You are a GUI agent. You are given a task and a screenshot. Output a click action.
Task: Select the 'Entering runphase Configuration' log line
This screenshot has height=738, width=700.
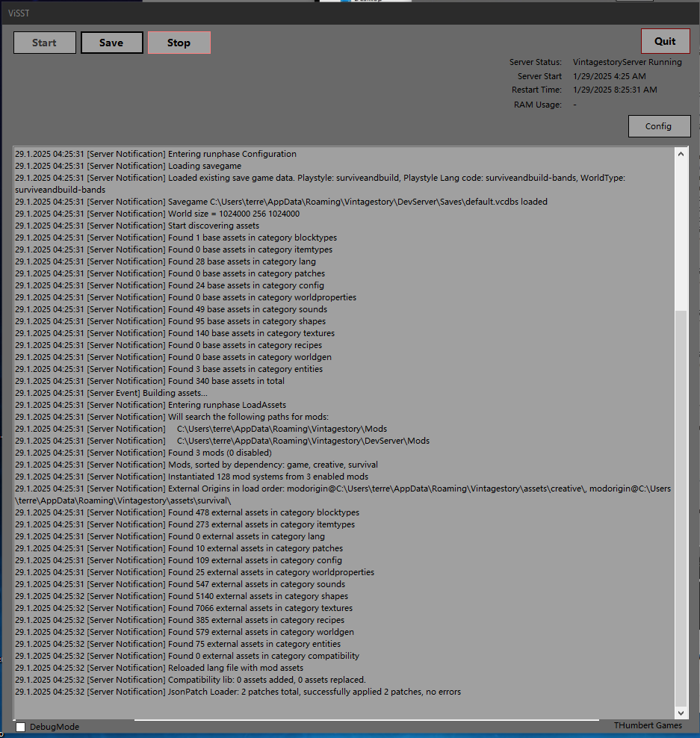(156, 154)
